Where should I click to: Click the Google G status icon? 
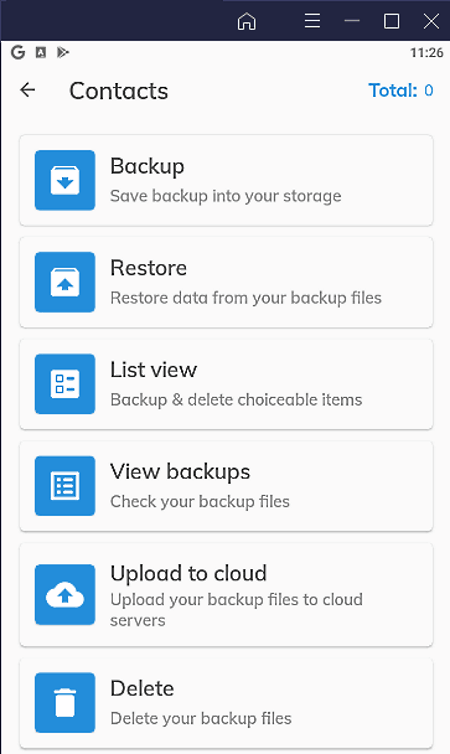coord(18,52)
